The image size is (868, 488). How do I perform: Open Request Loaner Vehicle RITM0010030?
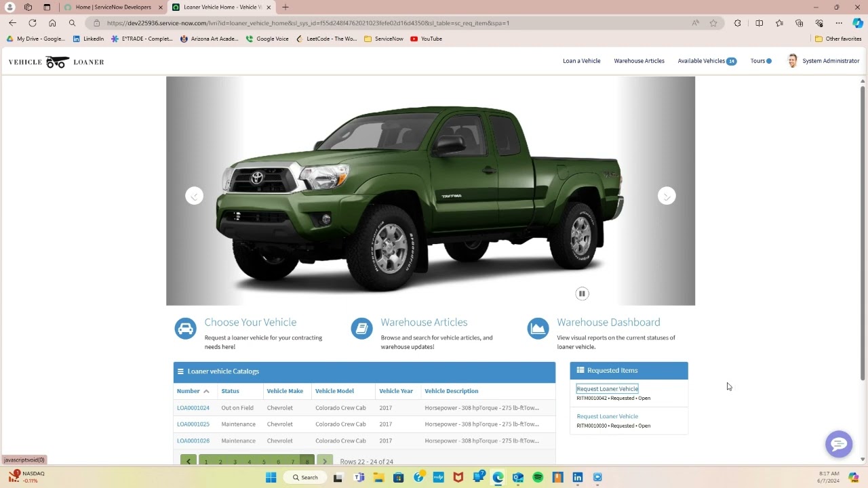click(x=608, y=417)
